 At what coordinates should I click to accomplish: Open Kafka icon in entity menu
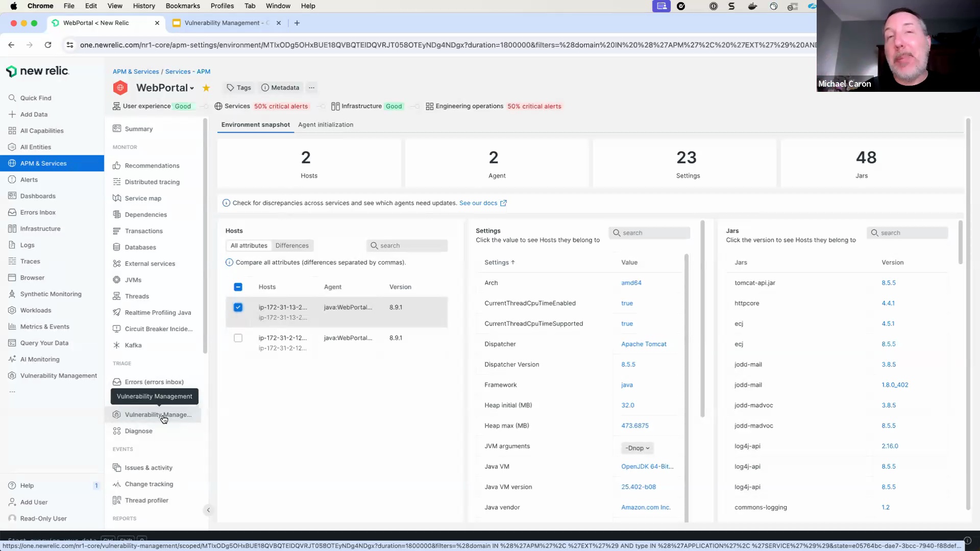pyautogui.click(x=117, y=345)
